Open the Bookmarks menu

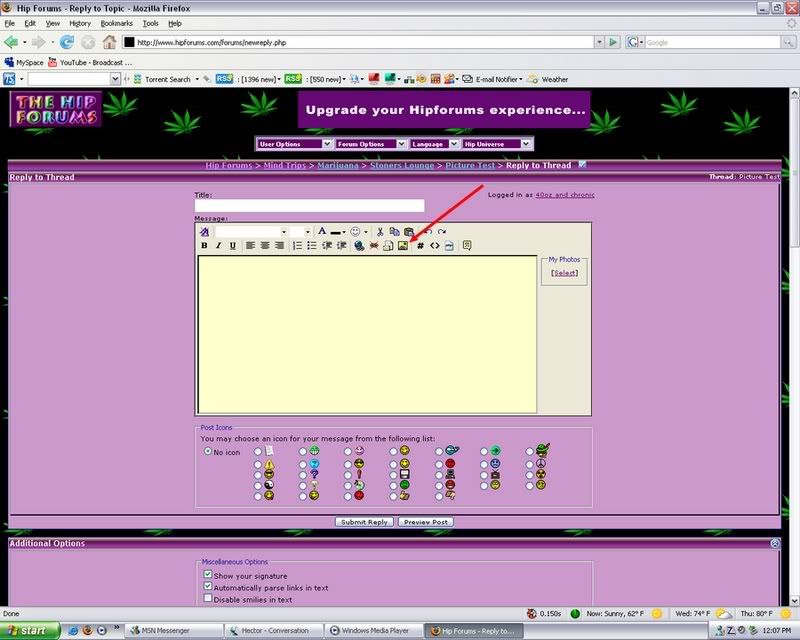(x=116, y=22)
